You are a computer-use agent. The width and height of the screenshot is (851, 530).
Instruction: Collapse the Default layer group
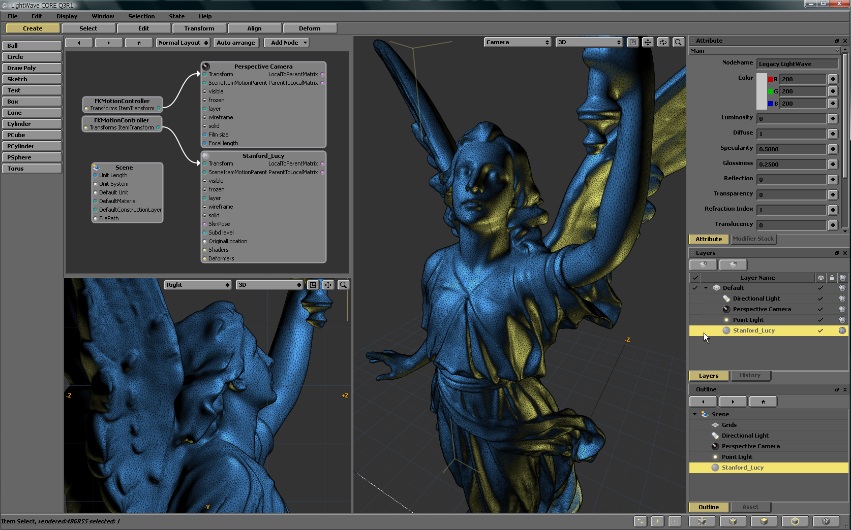click(706, 288)
